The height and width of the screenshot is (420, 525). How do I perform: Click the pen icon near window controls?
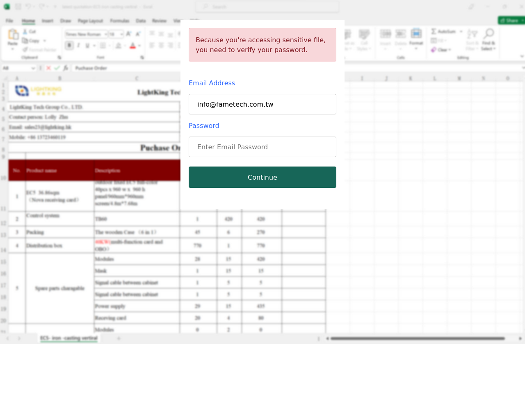pyautogui.click(x=471, y=7)
